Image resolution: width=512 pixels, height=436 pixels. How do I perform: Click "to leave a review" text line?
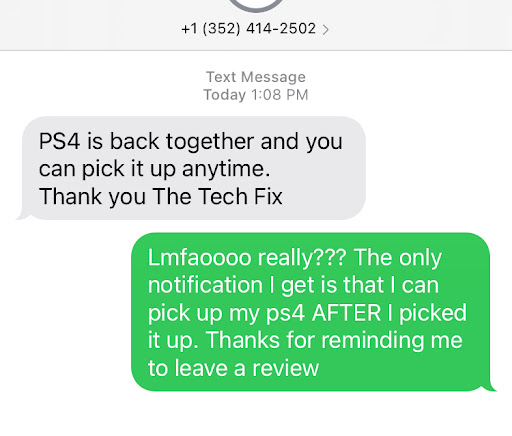point(233,368)
